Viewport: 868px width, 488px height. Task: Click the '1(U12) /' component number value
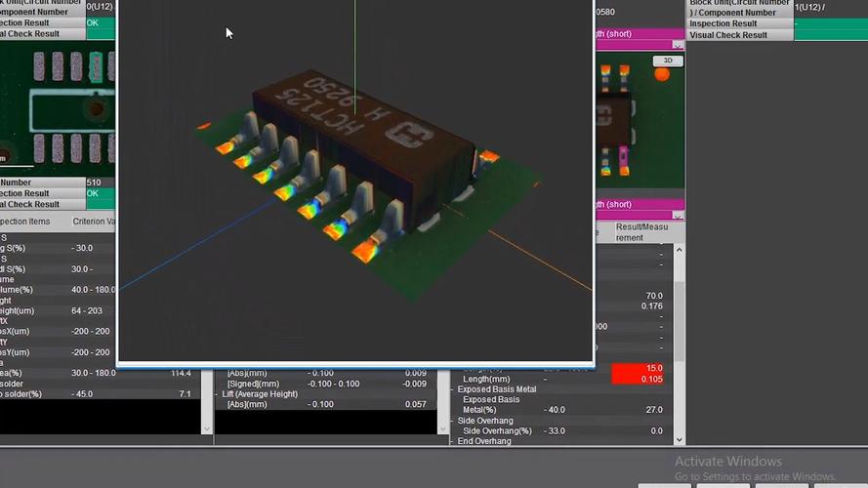coord(809,7)
